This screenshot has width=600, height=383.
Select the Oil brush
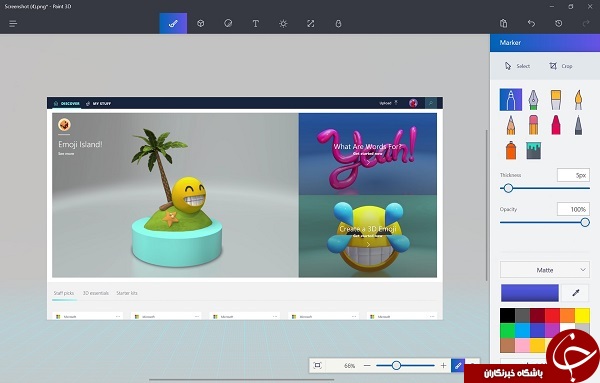[556, 99]
